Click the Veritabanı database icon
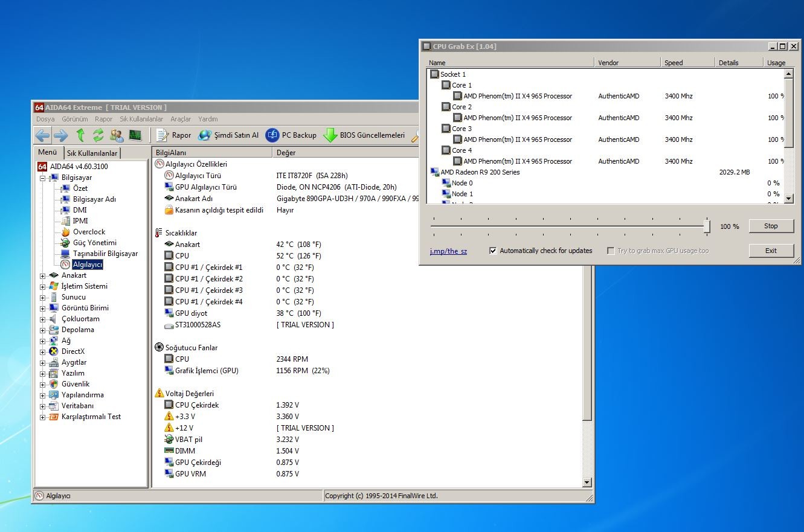This screenshot has height=532, width=804. click(x=54, y=406)
